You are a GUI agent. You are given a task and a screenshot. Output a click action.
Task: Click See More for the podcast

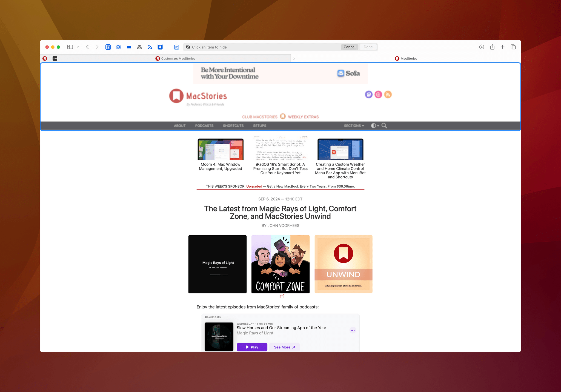(x=284, y=347)
